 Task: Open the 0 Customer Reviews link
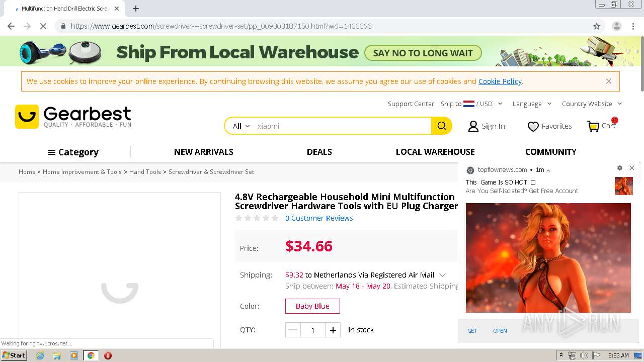pyautogui.click(x=319, y=218)
